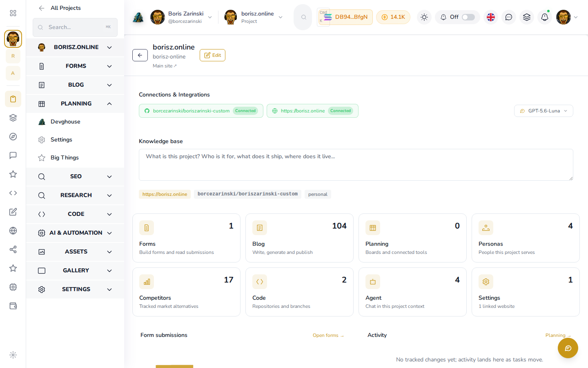Click into the Knowledge base text area
588x368 pixels.
point(356,165)
